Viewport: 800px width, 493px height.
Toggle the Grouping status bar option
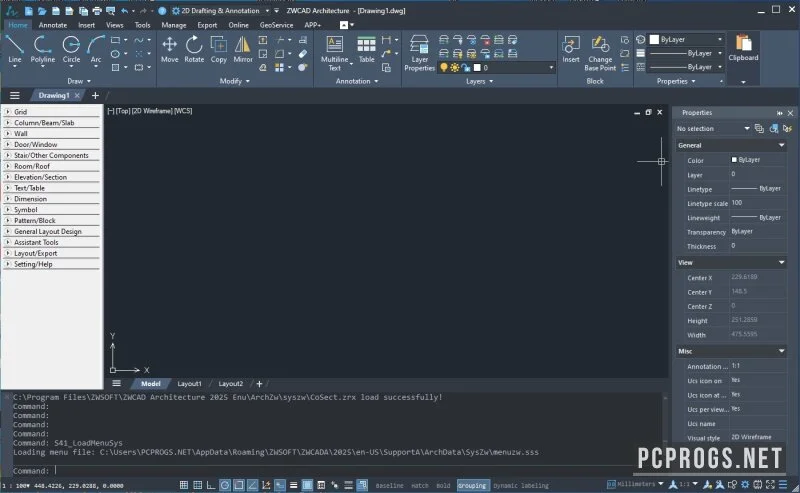pos(472,485)
